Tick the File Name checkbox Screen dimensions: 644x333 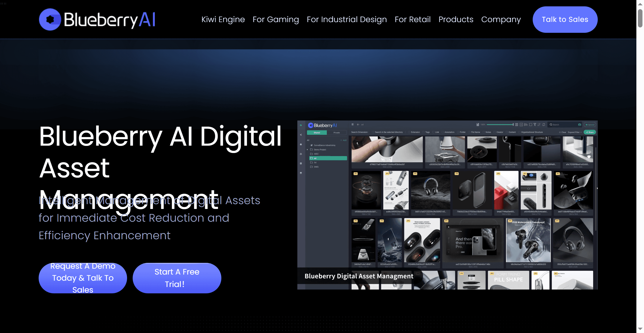point(469,132)
